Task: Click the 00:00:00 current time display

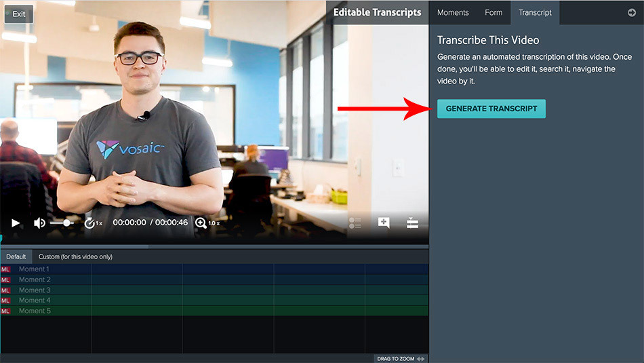Action: click(x=129, y=223)
